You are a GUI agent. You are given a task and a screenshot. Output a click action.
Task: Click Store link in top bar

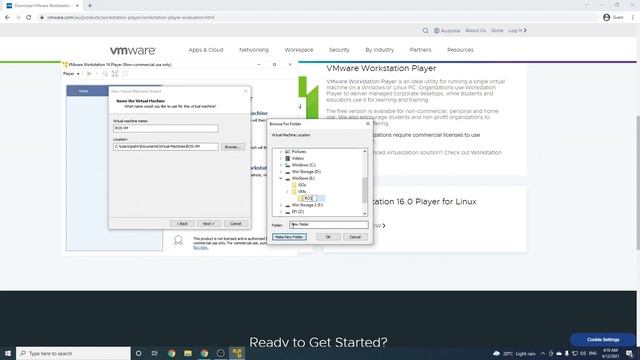coord(497,31)
